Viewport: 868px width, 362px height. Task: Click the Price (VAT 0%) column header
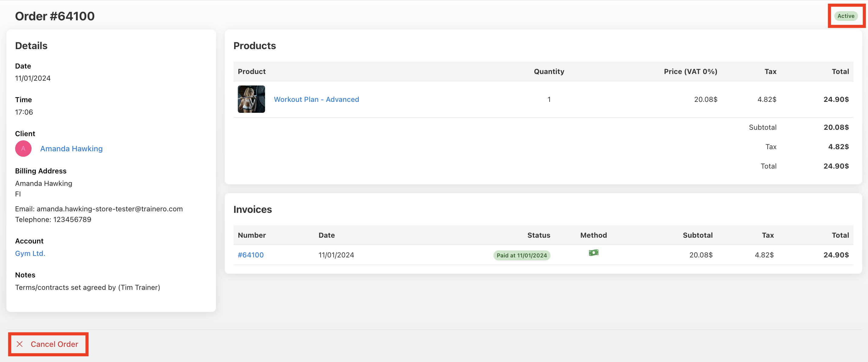point(690,71)
